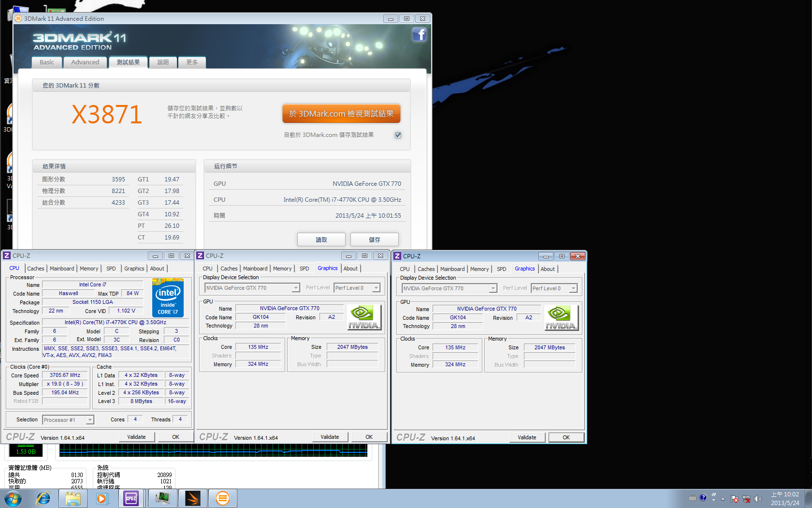Open Windows Explorer folder on taskbar

pyautogui.click(x=73, y=498)
